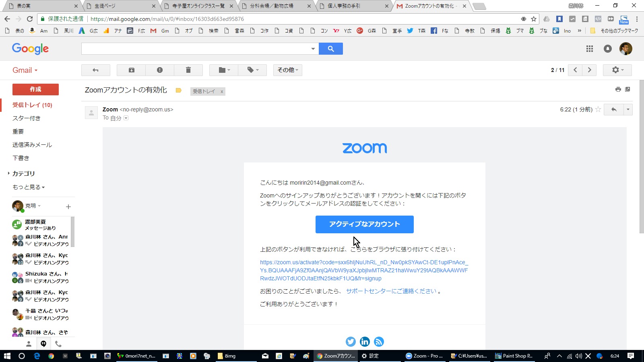Viewport: 644px width, 362px height.
Task: Expand もっと見る to show more labels
Action: (29, 187)
